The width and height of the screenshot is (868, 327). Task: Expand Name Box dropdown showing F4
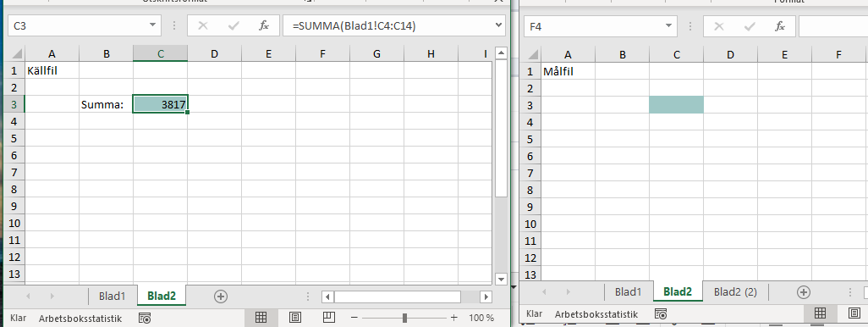668,26
